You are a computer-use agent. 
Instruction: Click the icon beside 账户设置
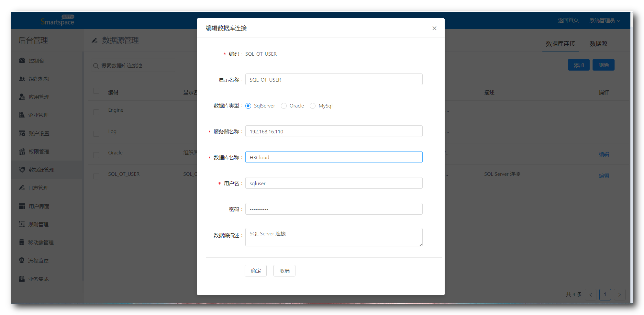point(22,133)
